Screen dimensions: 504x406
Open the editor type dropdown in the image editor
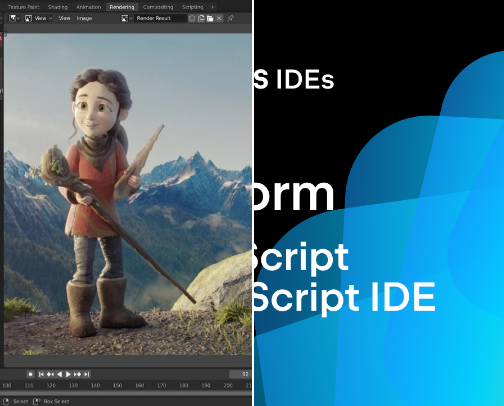(14, 18)
